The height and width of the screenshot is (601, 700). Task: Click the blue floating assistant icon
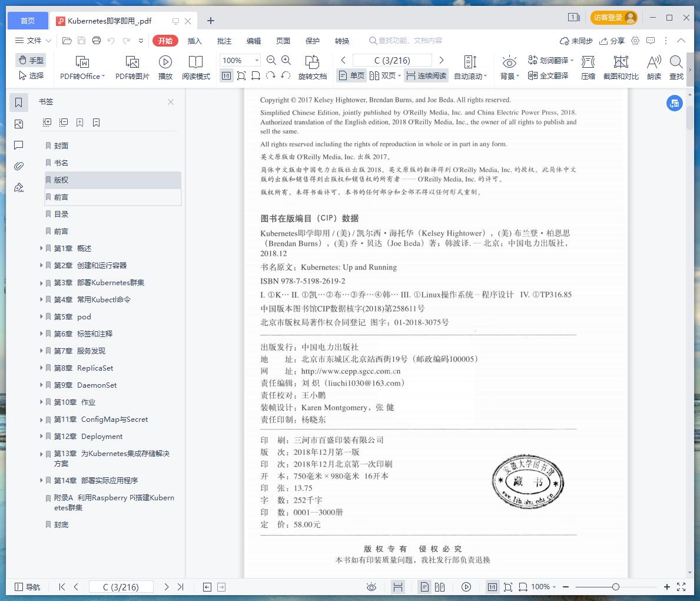click(x=675, y=103)
